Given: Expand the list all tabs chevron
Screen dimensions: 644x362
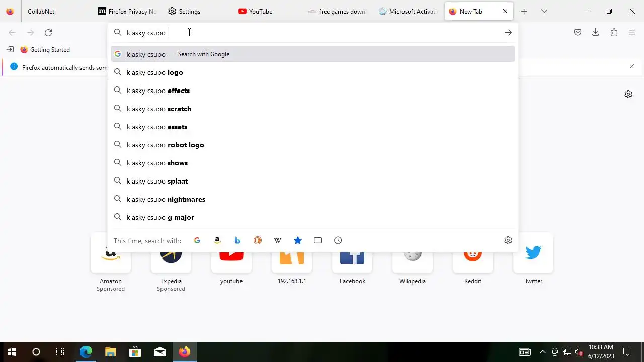Looking at the screenshot, I should tap(544, 11).
